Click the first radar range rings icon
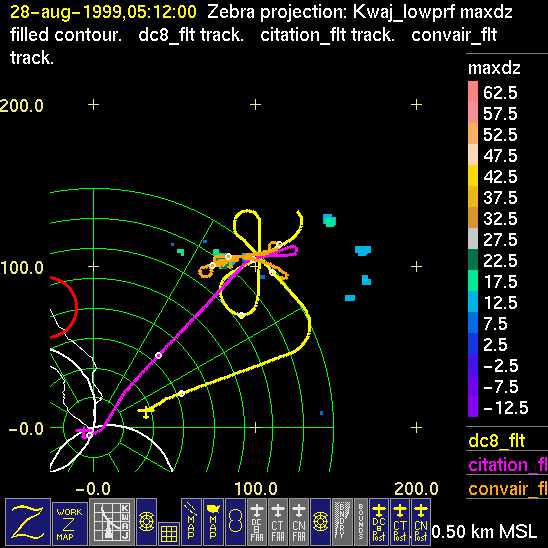Image resolution: width=548 pixels, height=548 pixels. coord(146,521)
